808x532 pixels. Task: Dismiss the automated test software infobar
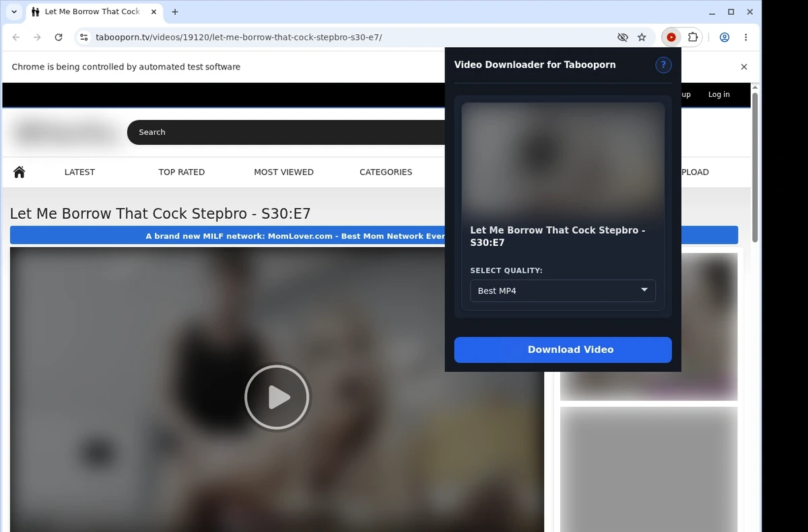tap(744, 67)
